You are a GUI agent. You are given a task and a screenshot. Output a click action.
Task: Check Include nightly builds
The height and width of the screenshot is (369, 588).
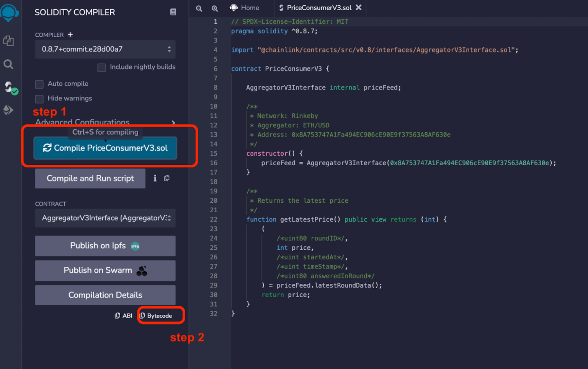pyautogui.click(x=101, y=67)
